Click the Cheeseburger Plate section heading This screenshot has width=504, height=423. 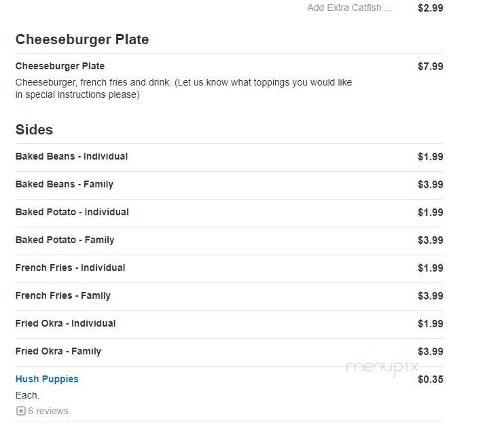point(82,39)
